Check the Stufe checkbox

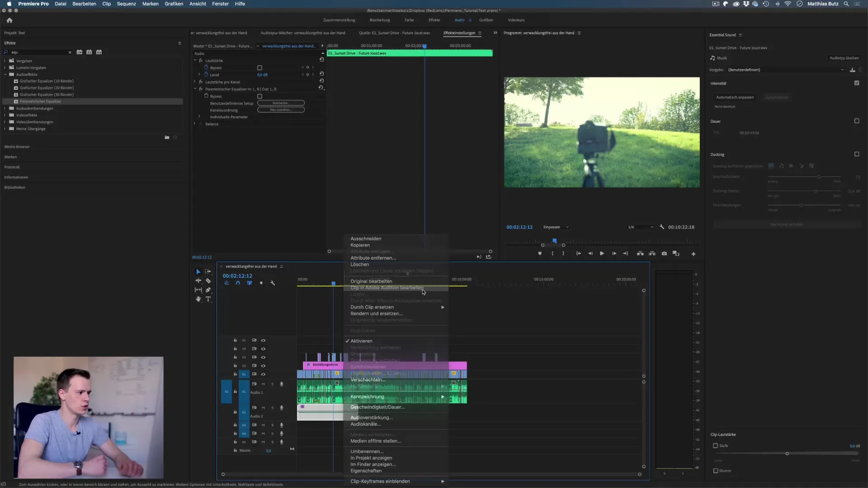pos(716,446)
